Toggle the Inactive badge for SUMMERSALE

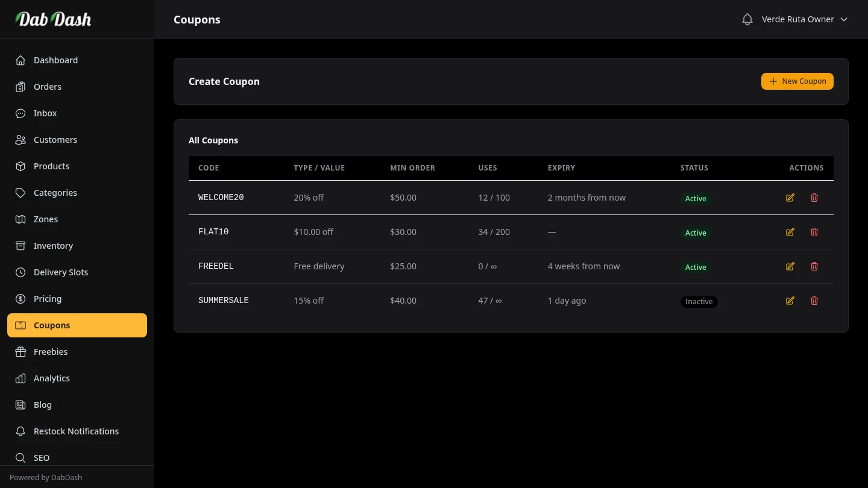coord(699,301)
